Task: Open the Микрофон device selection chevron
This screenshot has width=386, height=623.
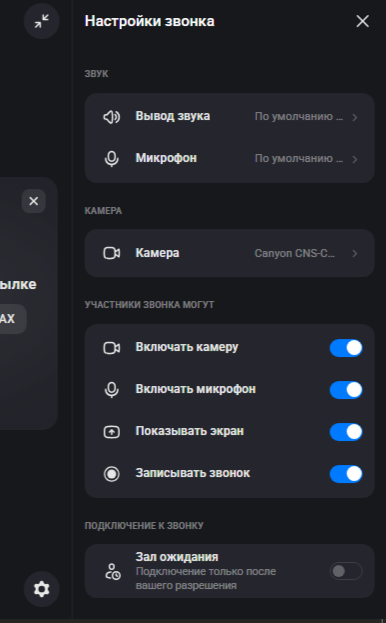Action: 355,159
